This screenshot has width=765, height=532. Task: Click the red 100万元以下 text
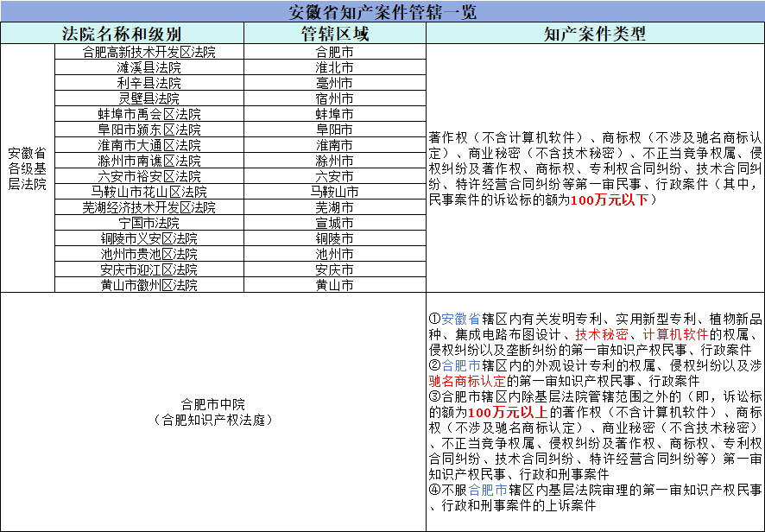tap(612, 199)
